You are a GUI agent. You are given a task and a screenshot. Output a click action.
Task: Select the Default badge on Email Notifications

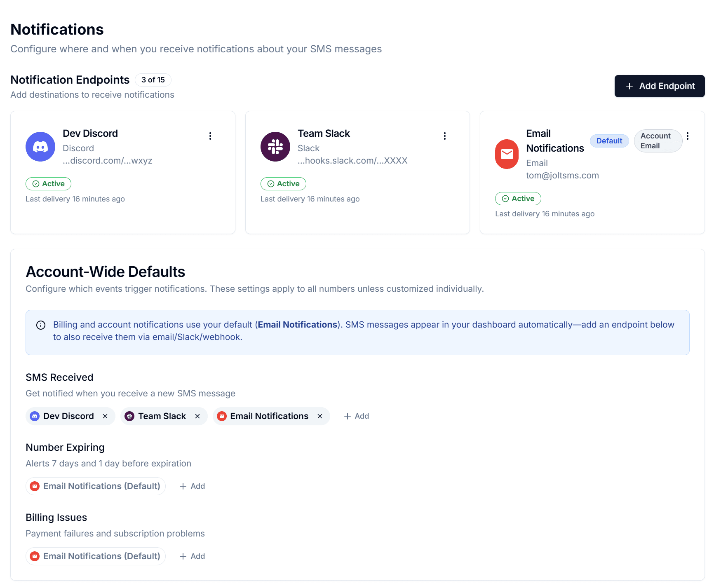(609, 141)
